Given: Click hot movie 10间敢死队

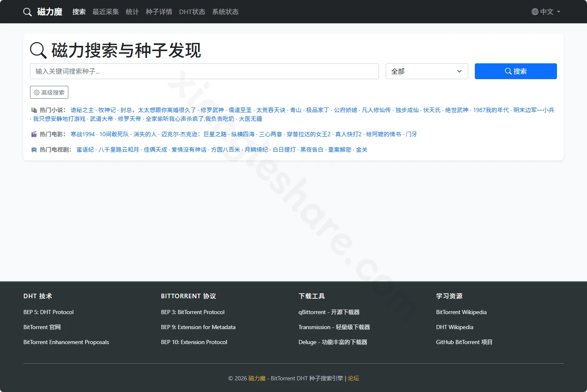Looking at the screenshot, I should 114,134.
